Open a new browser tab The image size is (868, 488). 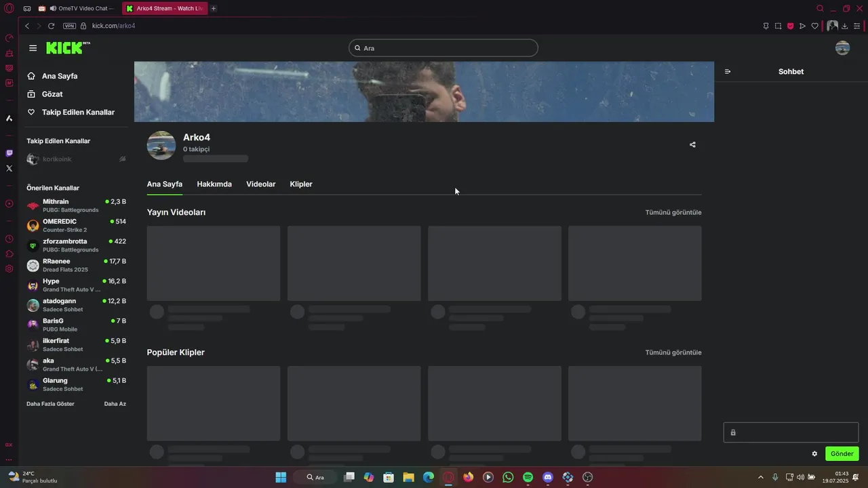coord(214,9)
